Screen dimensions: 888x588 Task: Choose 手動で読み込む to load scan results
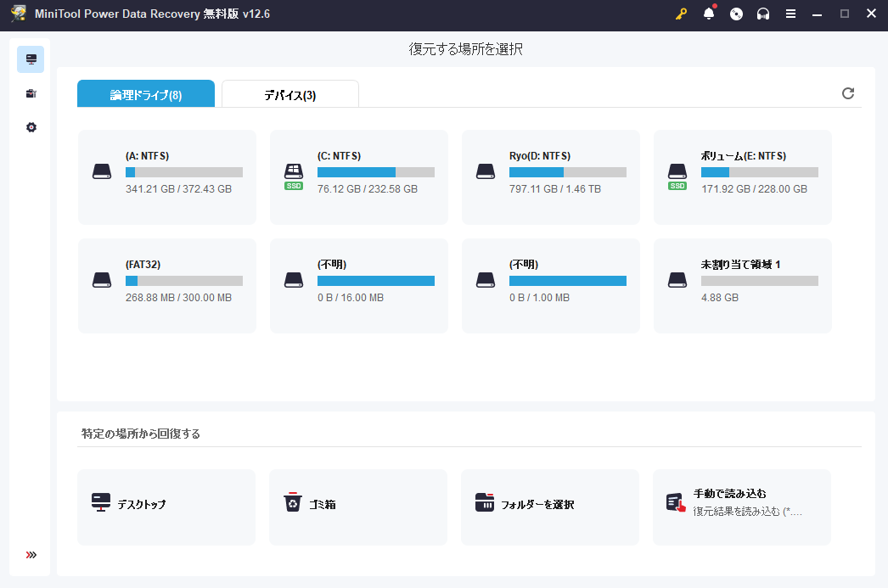coord(741,507)
